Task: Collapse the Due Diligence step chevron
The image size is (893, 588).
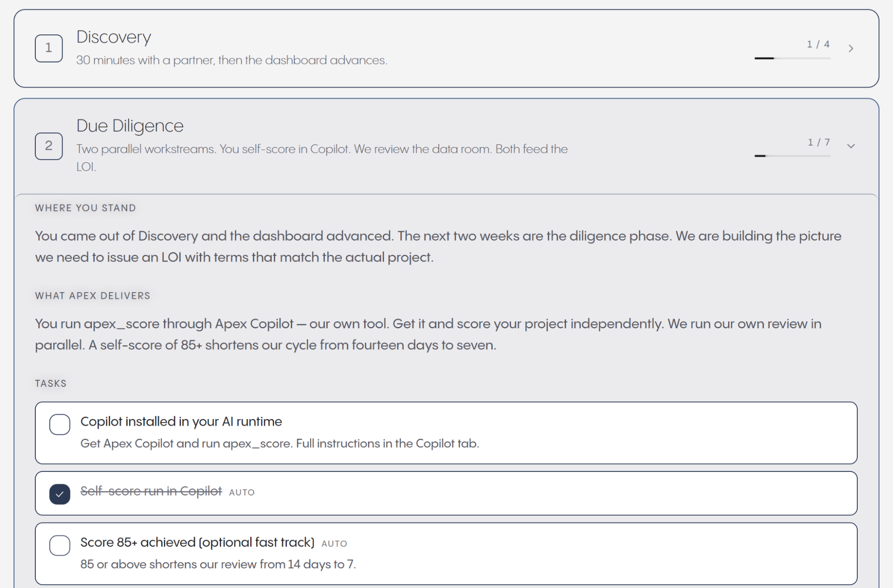Action: point(851,146)
